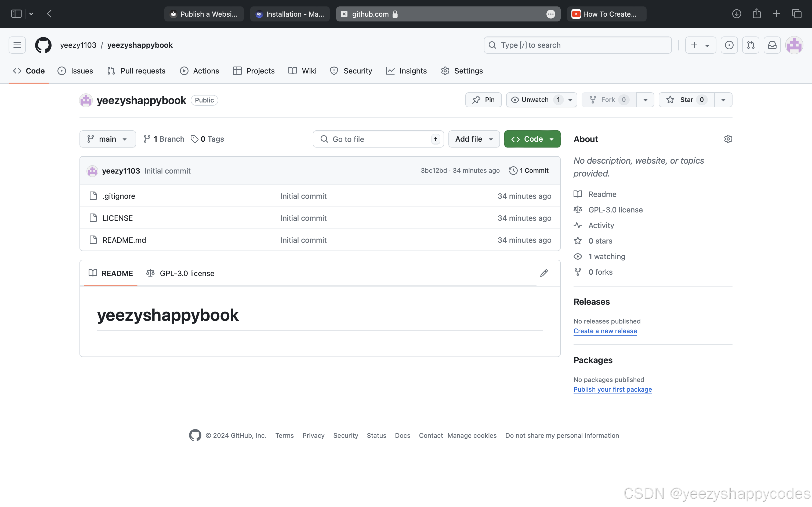Open the notifications inbox icon

[x=772, y=45]
